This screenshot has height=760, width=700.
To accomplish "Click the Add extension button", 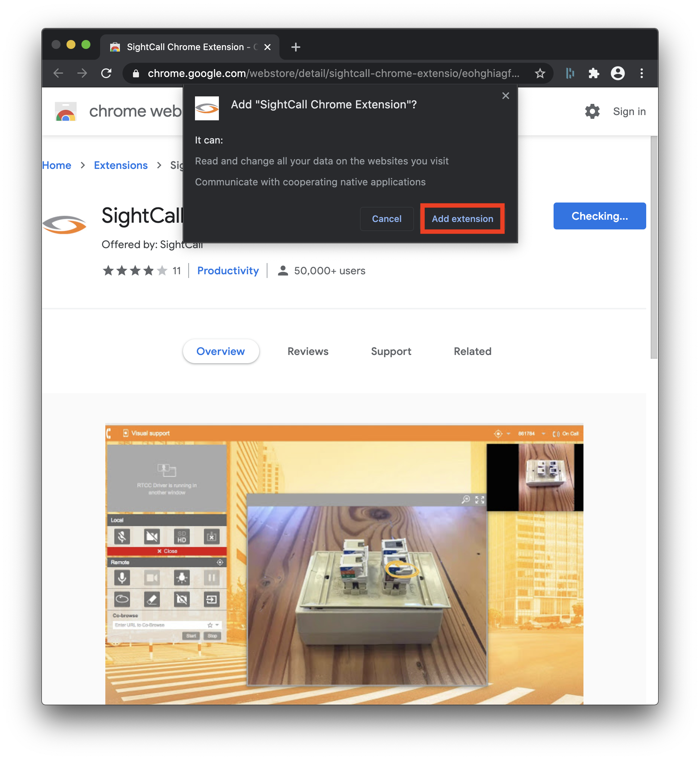I will click(462, 219).
